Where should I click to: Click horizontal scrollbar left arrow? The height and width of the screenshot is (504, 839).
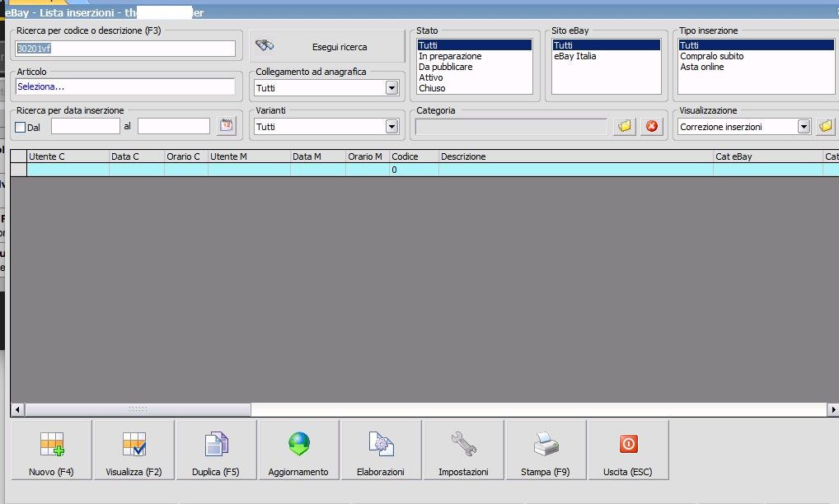coord(17,410)
